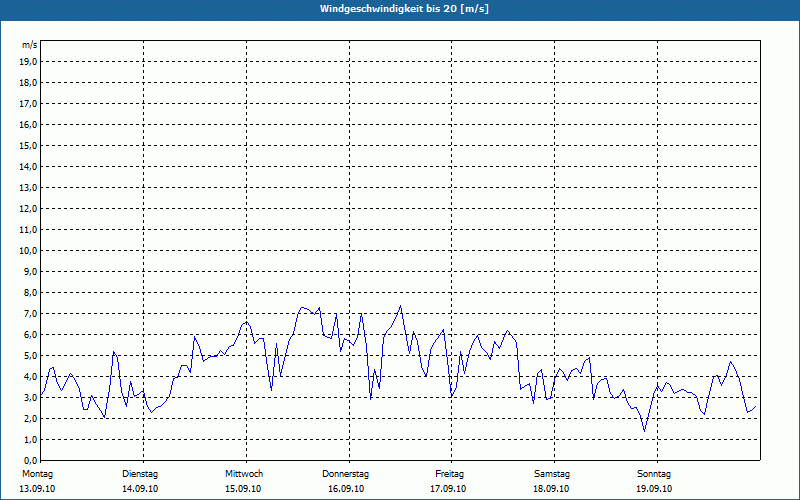Viewport: 800px width, 500px height.
Task: Click the 13,0 y-axis label
Action: pyautogui.click(x=28, y=188)
